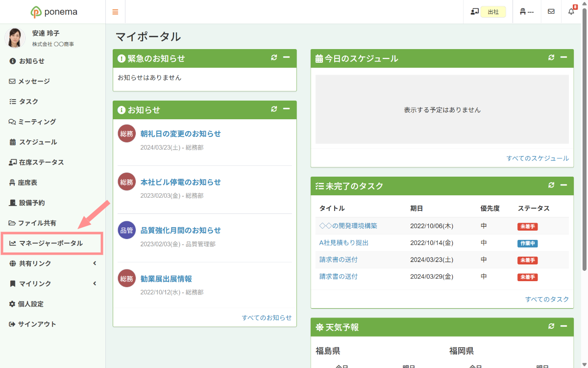Refresh the 天気予報 panel
Viewport: 588px width, 368px height.
551,326
